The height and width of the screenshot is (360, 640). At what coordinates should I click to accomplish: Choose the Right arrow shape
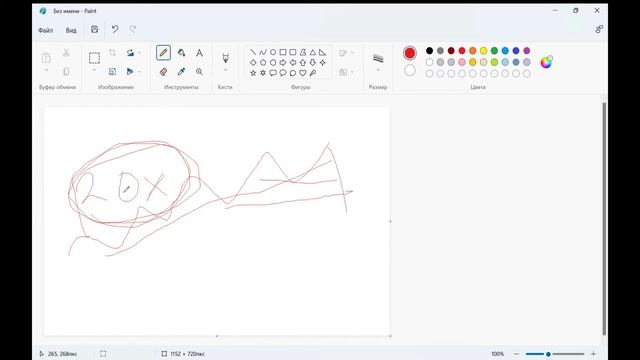[x=283, y=62]
